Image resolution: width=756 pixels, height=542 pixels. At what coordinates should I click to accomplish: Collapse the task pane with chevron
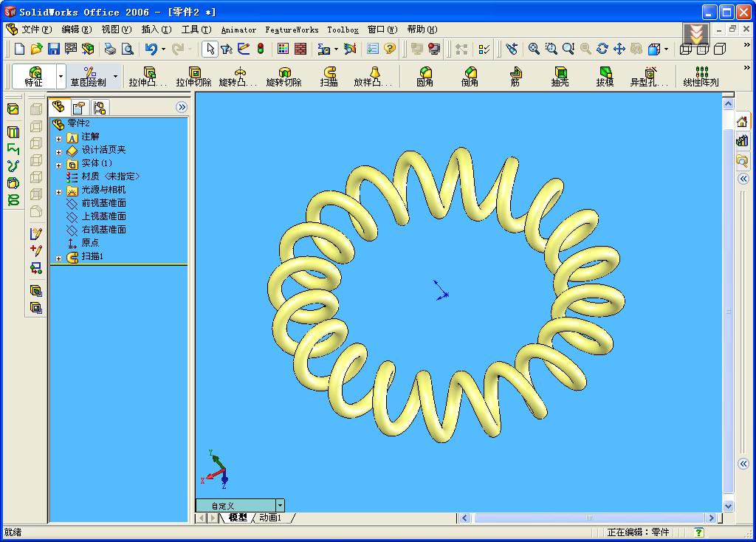[743, 179]
